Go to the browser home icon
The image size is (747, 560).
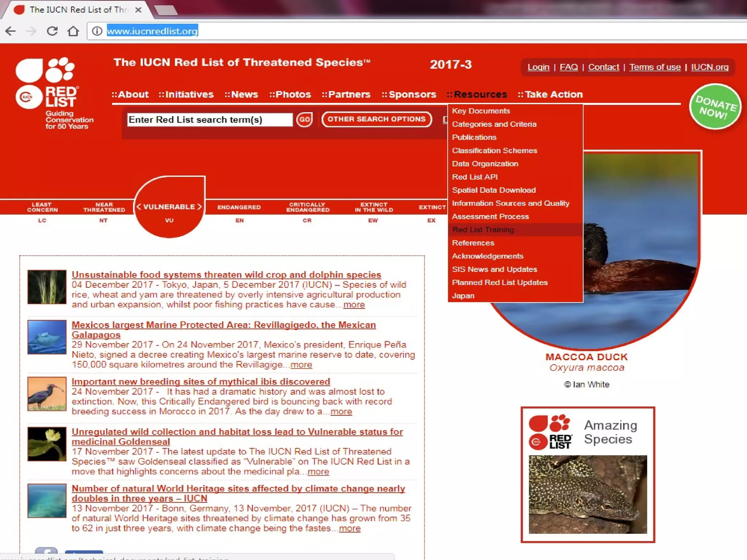(73, 31)
